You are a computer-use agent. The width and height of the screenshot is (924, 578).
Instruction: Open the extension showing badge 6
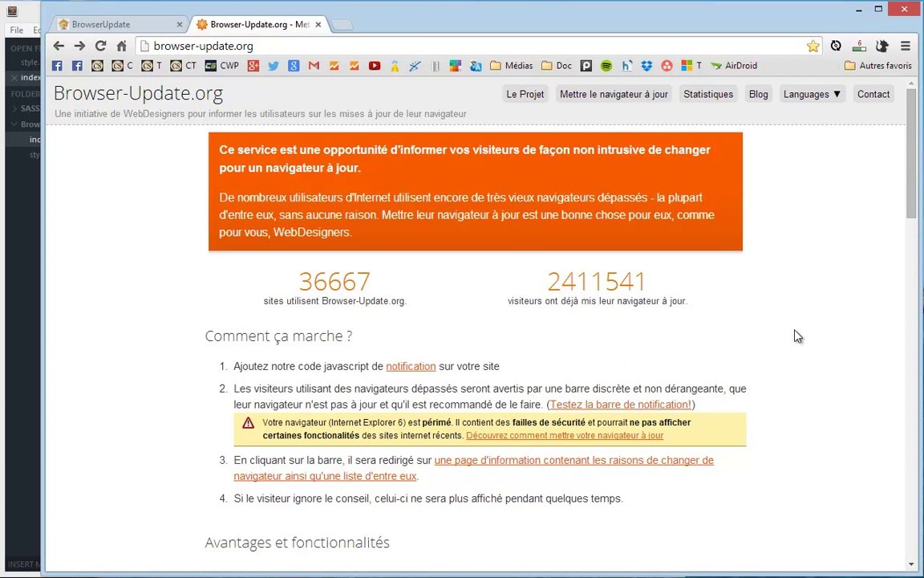click(x=859, y=46)
